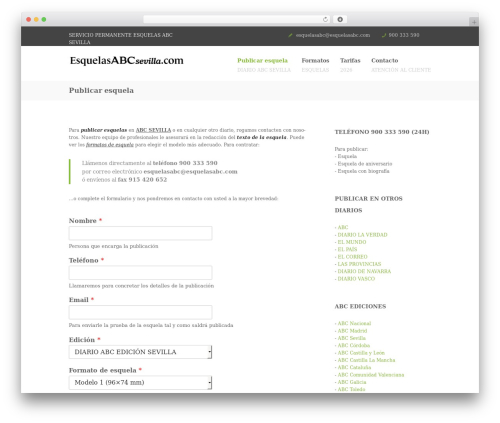Viewport: 500px width, 423px height.
Task: Click into the Email input field
Action: 140,312
